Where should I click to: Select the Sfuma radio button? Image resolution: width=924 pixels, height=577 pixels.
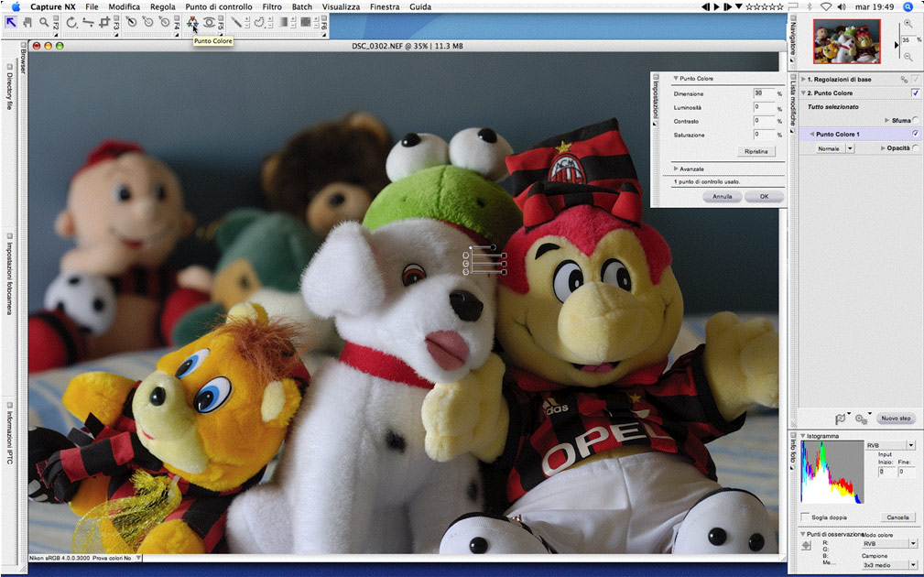915,120
